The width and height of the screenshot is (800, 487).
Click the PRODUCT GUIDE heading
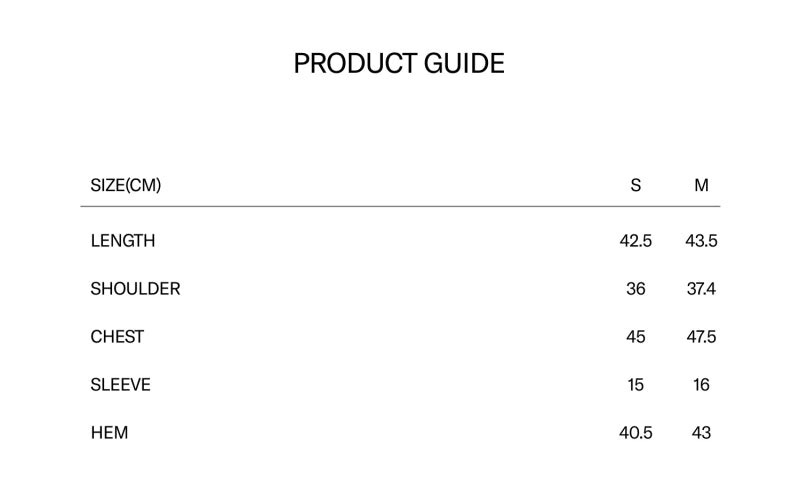click(x=399, y=63)
